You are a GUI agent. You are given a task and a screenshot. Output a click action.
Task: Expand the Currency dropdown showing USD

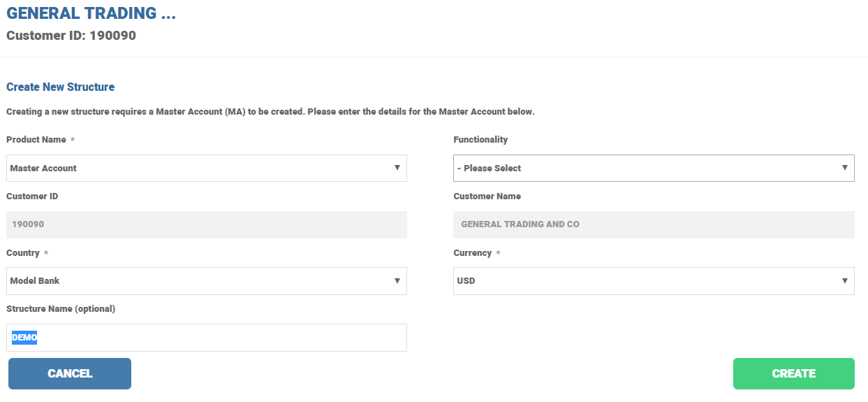pos(653,280)
